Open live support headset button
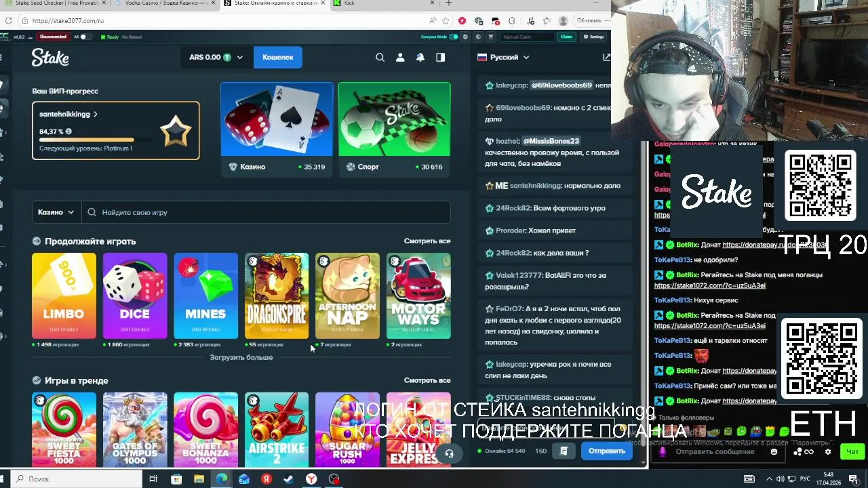The height and width of the screenshot is (488, 868). coord(449,453)
